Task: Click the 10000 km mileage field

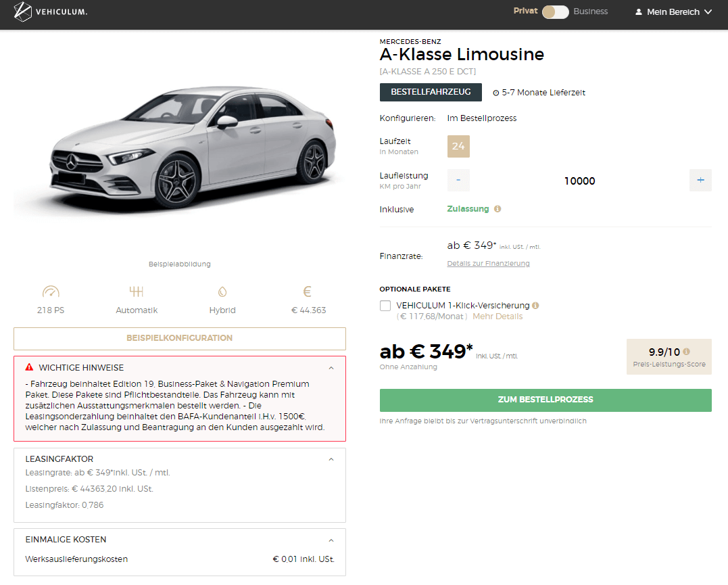Action: point(579,181)
